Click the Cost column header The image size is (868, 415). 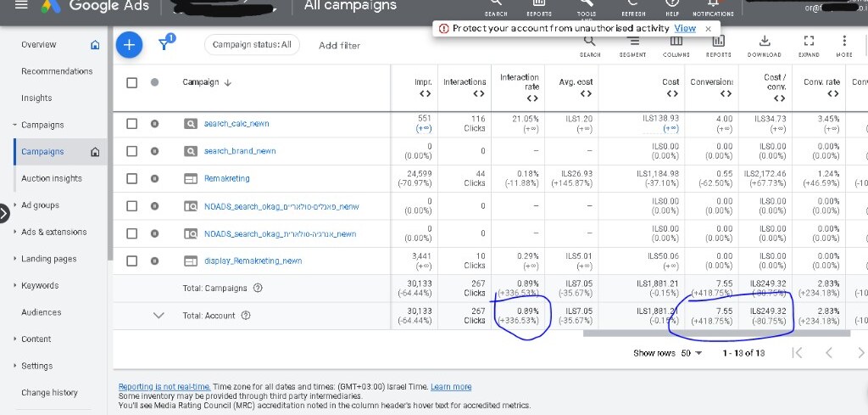tap(670, 82)
